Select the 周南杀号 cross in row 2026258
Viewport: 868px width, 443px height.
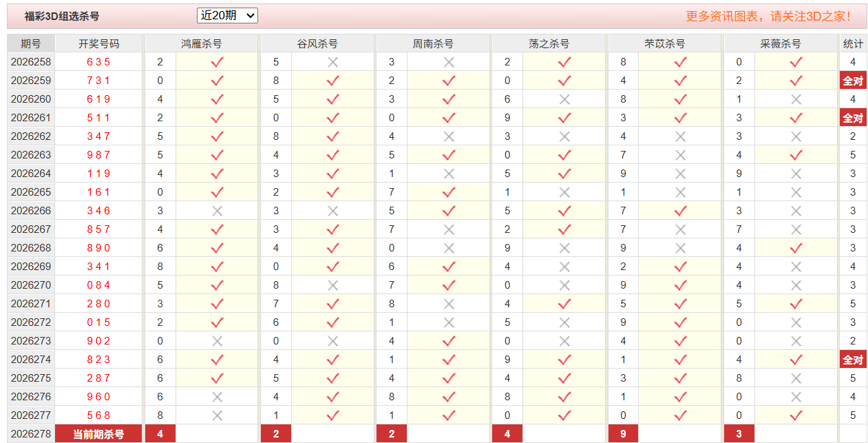[449, 62]
